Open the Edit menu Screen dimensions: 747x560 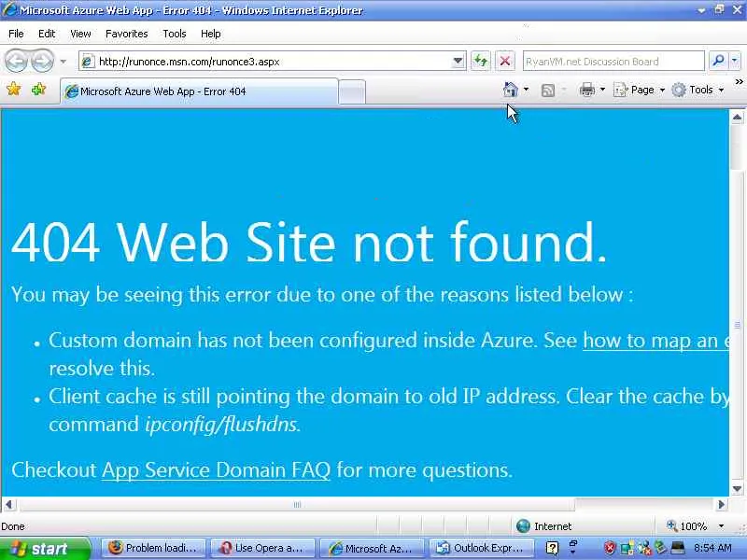(47, 34)
